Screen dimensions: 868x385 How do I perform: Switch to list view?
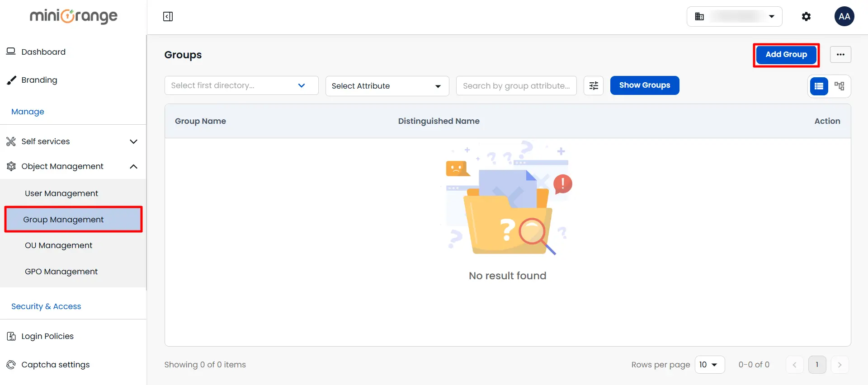coord(819,86)
